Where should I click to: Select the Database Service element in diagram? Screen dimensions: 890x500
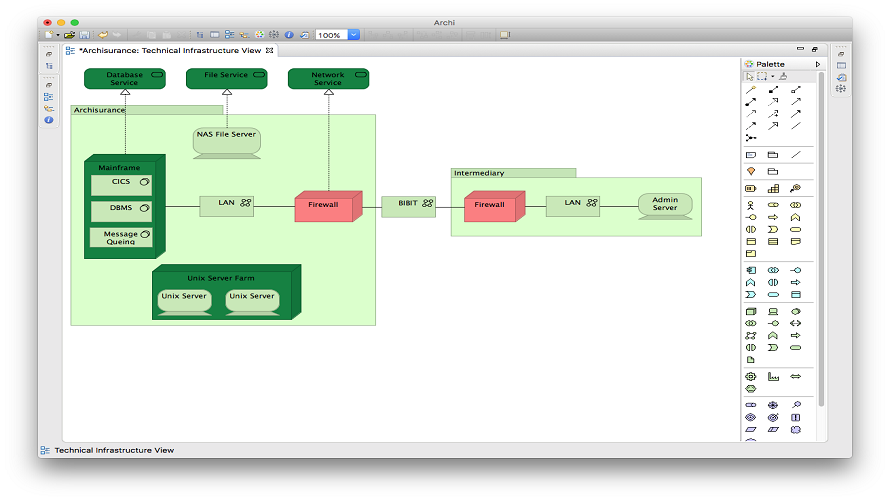click(x=125, y=78)
